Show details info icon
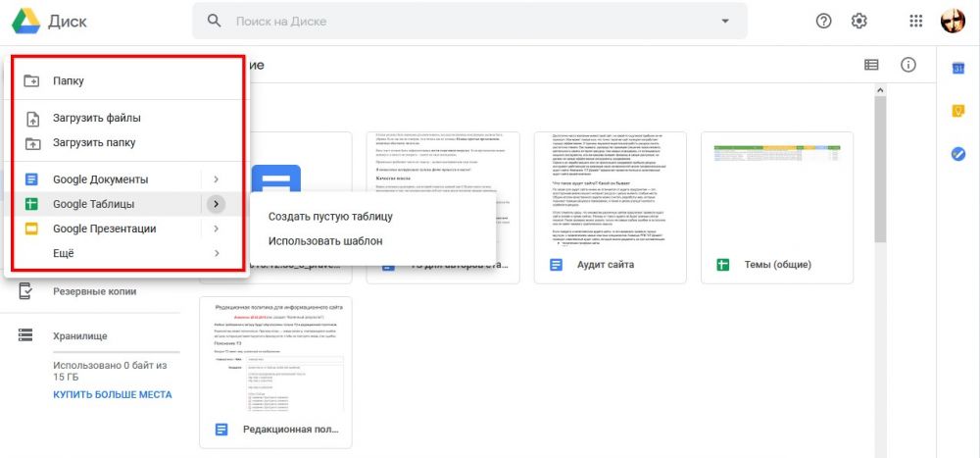The image size is (980, 458). coord(908,65)
